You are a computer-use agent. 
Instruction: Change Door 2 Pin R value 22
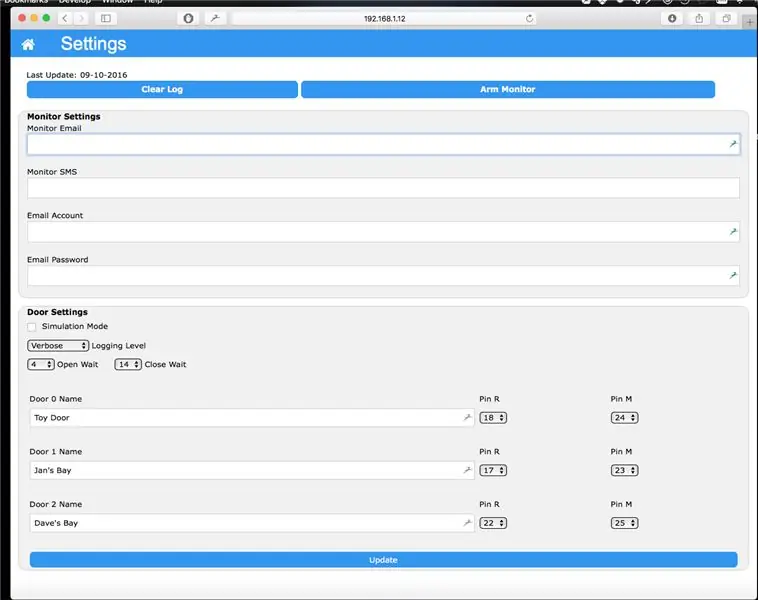pos(493,523)
